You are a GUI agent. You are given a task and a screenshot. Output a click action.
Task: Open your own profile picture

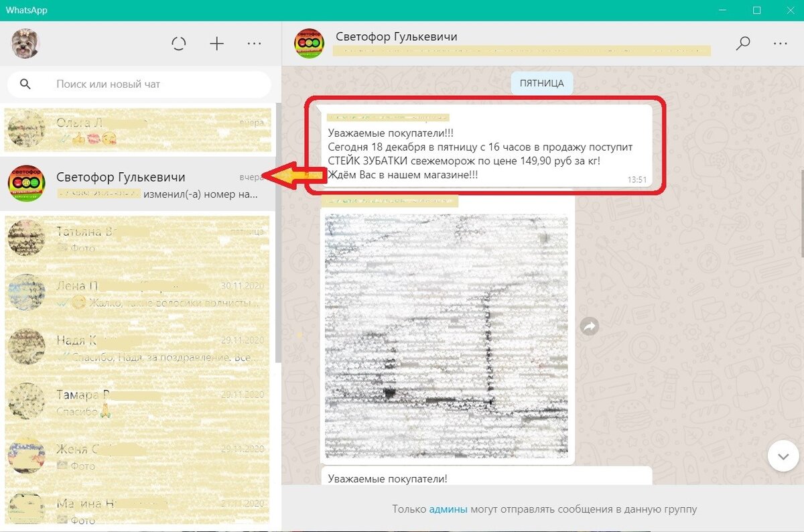24,43
